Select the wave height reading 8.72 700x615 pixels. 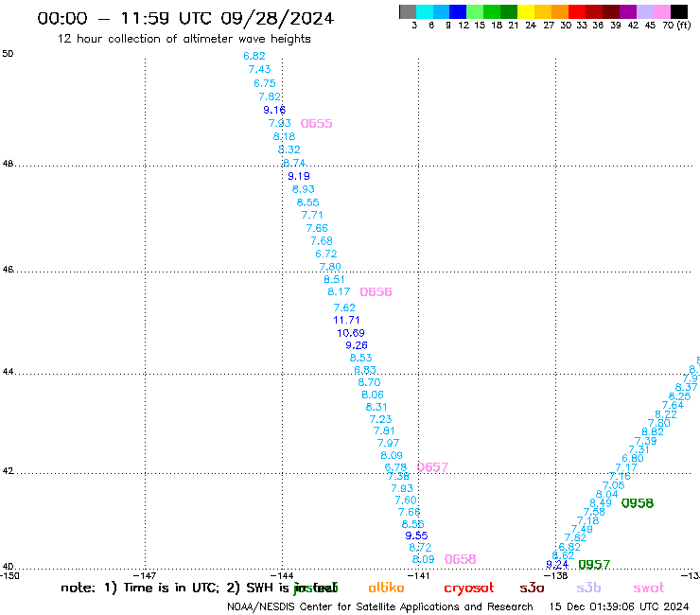click(x=420, y=547)
